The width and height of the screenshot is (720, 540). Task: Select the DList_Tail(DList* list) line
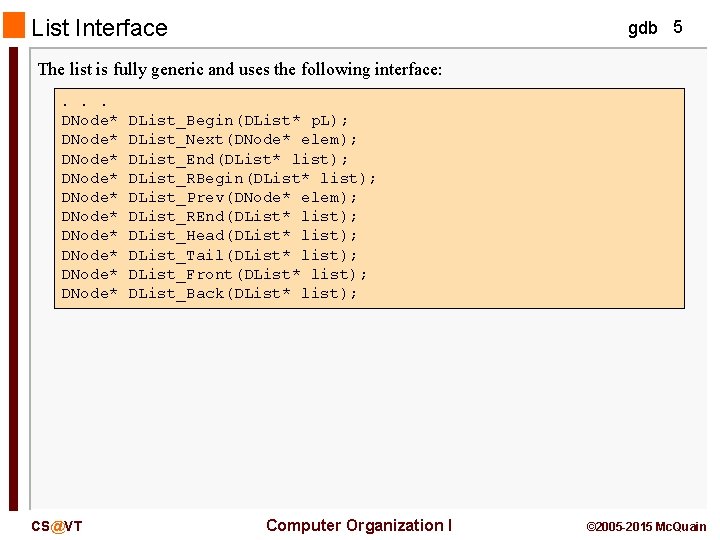pos(209,255)
